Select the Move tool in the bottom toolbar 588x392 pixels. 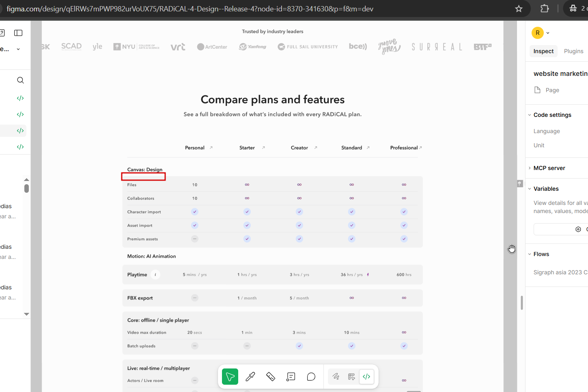pyautogui.click(x=230, y=377)
